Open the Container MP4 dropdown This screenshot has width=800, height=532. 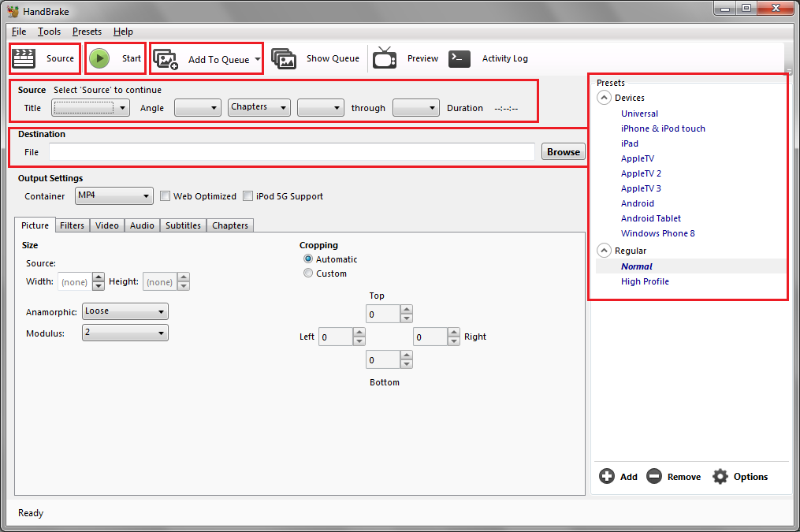tap(113, 195)
